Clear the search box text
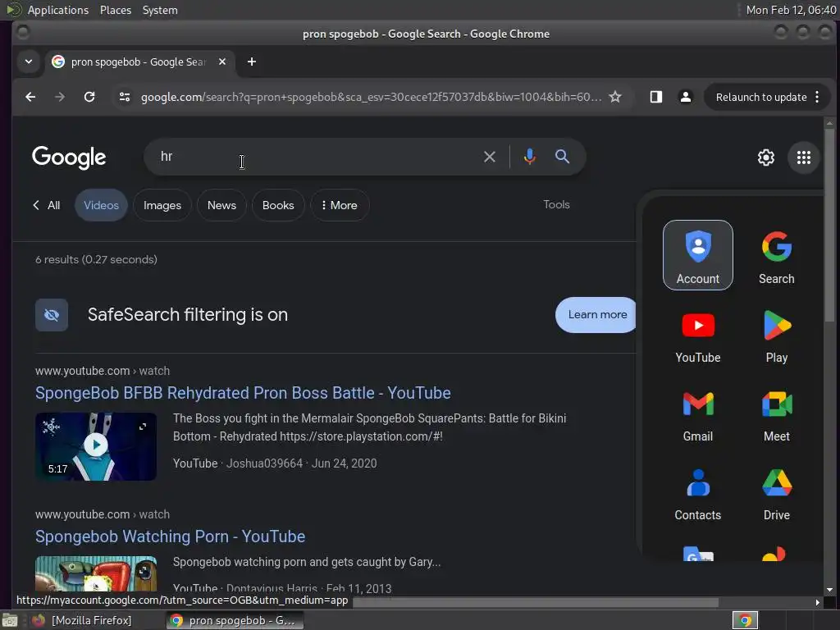Image resolution: width=840 pixels, height=630 pixels. point(489,157)
